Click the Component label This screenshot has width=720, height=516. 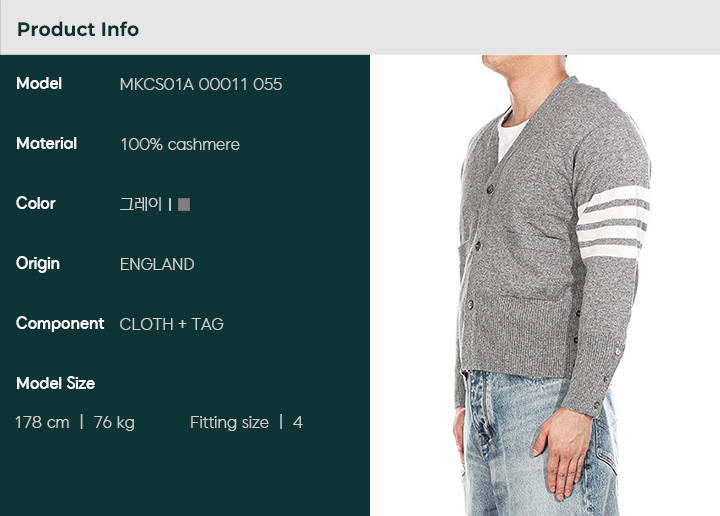[x=60, y=324]
